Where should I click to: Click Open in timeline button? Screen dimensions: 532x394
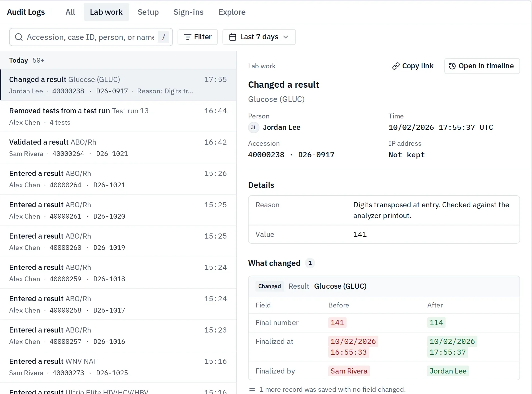click(x=482, y=66)
